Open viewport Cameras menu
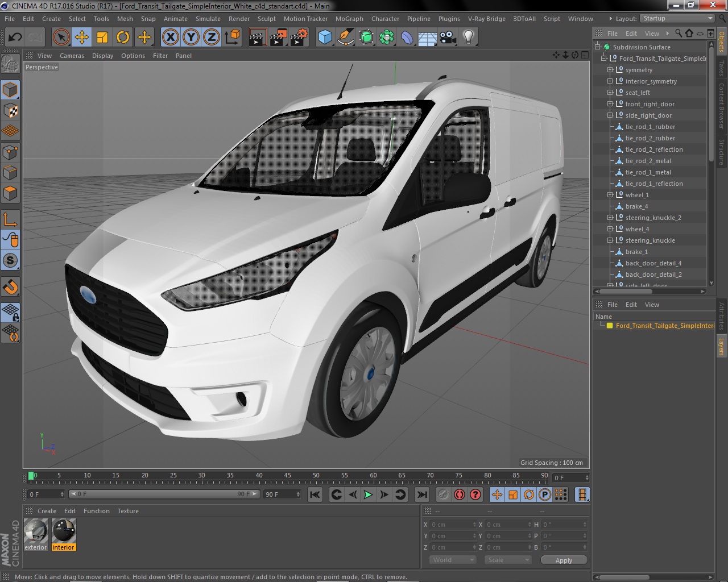728x582 pixels. tap(72, 56)
